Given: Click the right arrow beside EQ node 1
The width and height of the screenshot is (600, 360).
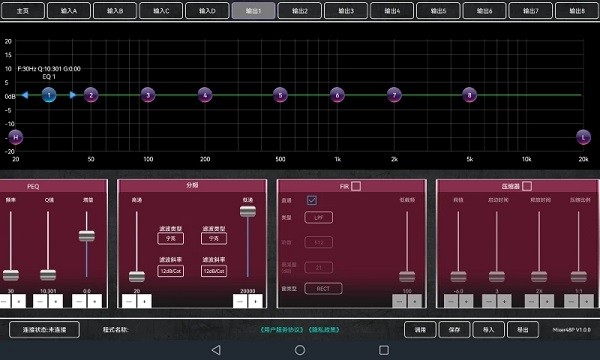Looking at the screenshot, I should (x=73, y=95).
